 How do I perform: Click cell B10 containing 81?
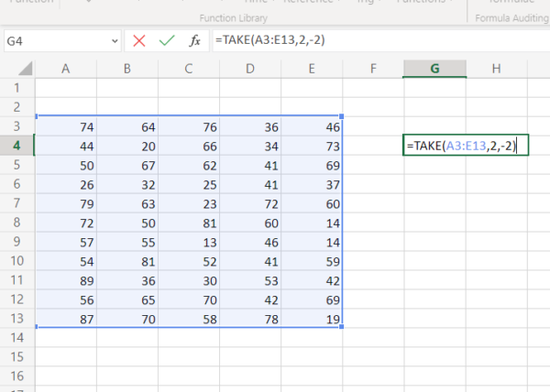coord(127,261)
